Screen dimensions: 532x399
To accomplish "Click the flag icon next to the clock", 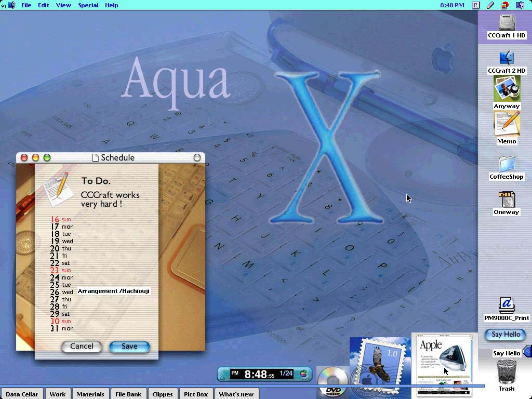I will [476, 5].
